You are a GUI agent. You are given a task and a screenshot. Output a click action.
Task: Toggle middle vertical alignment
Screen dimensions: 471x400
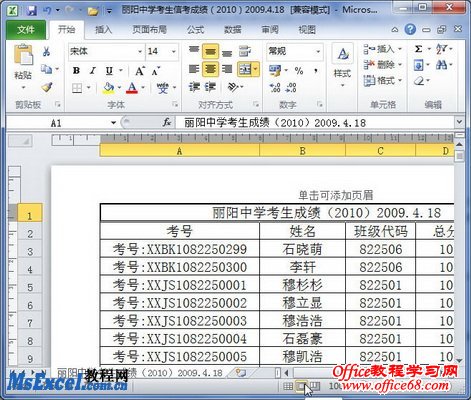click(x=210, y=52)
